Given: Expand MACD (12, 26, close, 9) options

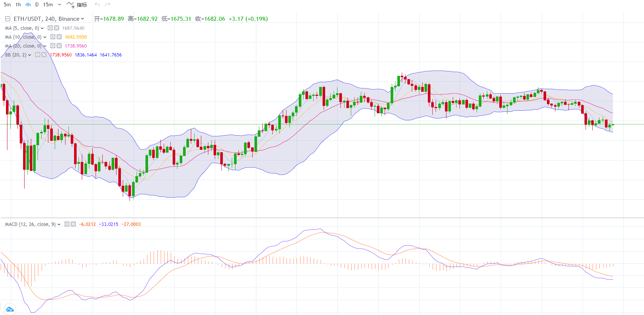Looking at the screenshot, I should [x=59, y=224].
